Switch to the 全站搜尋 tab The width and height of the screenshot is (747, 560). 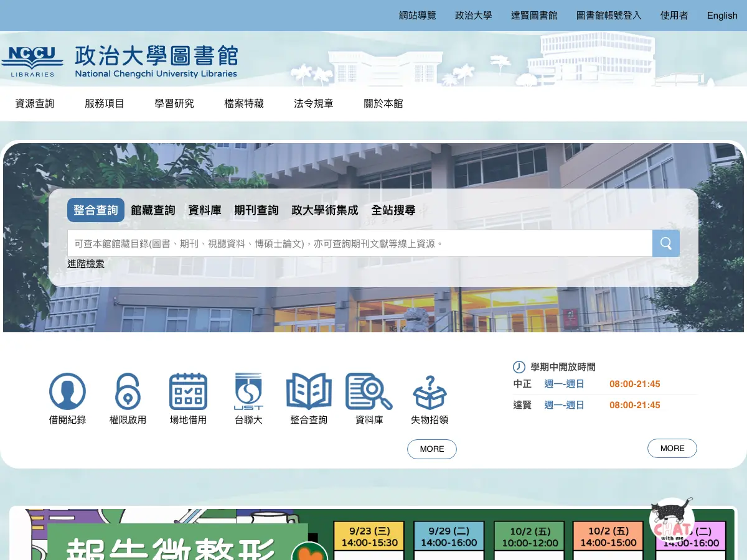393,210
